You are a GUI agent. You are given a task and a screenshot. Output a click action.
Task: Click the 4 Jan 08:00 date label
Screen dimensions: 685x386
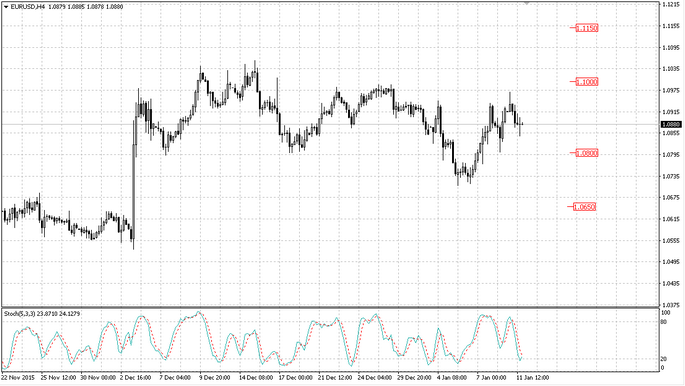(452, 377)
